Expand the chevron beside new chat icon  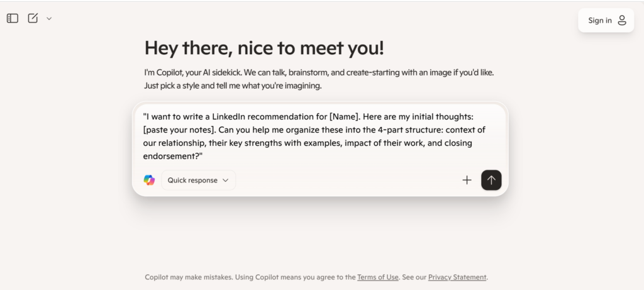(x=49, y=18)
